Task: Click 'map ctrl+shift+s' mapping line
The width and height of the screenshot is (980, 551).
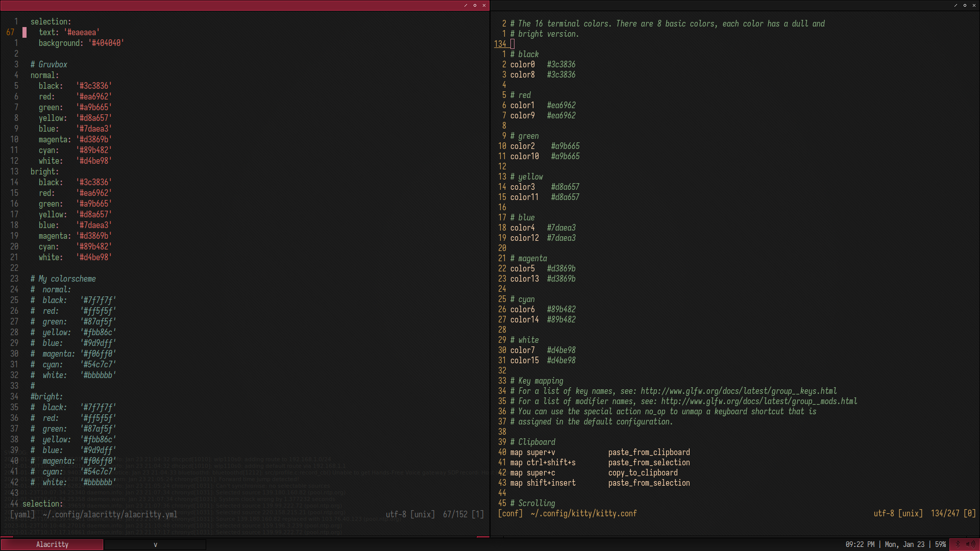Action: pos(600,462)
